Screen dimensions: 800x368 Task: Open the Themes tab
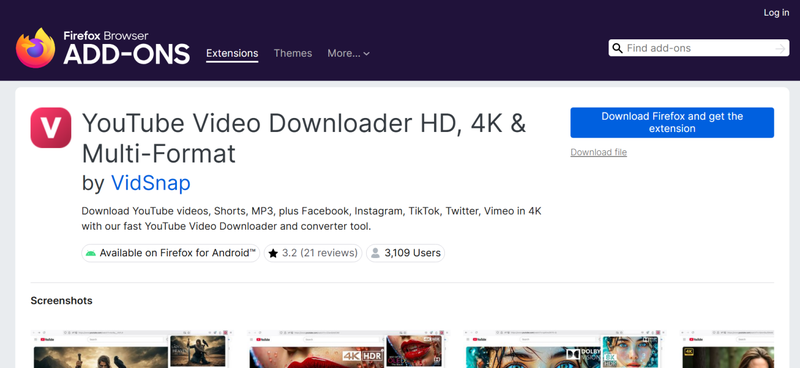click(293, 53)
